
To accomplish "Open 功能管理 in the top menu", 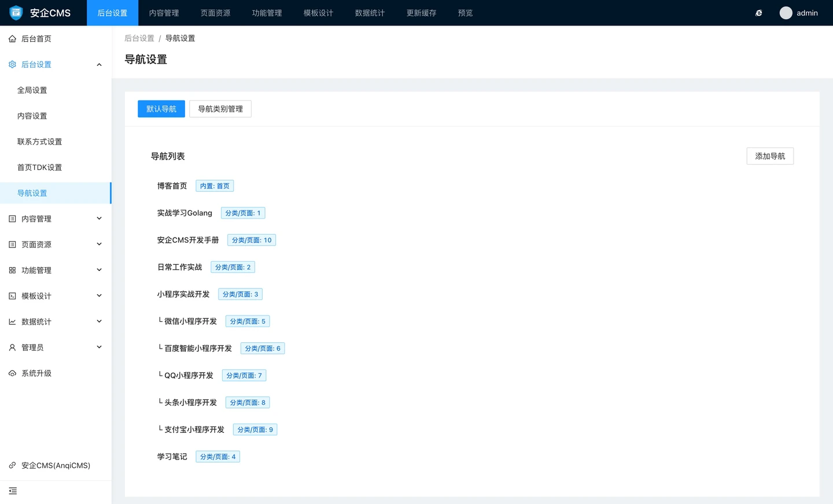I will [x=267, y=13].
